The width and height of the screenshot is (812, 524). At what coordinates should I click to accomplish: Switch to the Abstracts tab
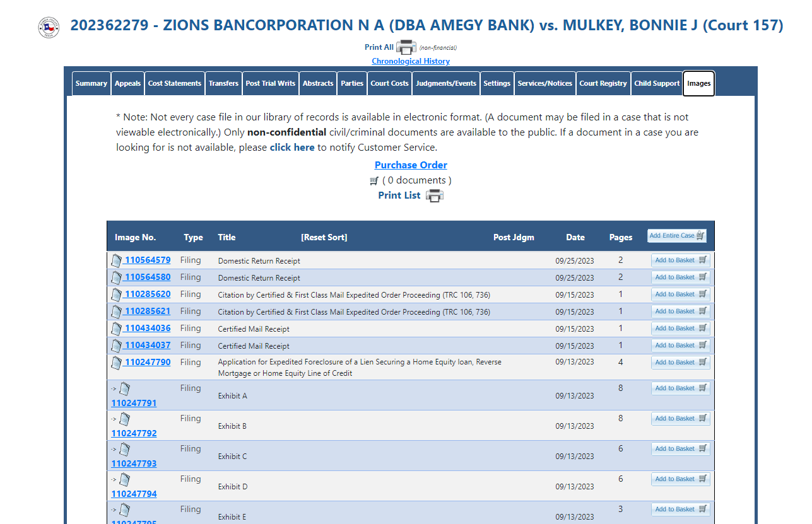[x=318, y=83]
